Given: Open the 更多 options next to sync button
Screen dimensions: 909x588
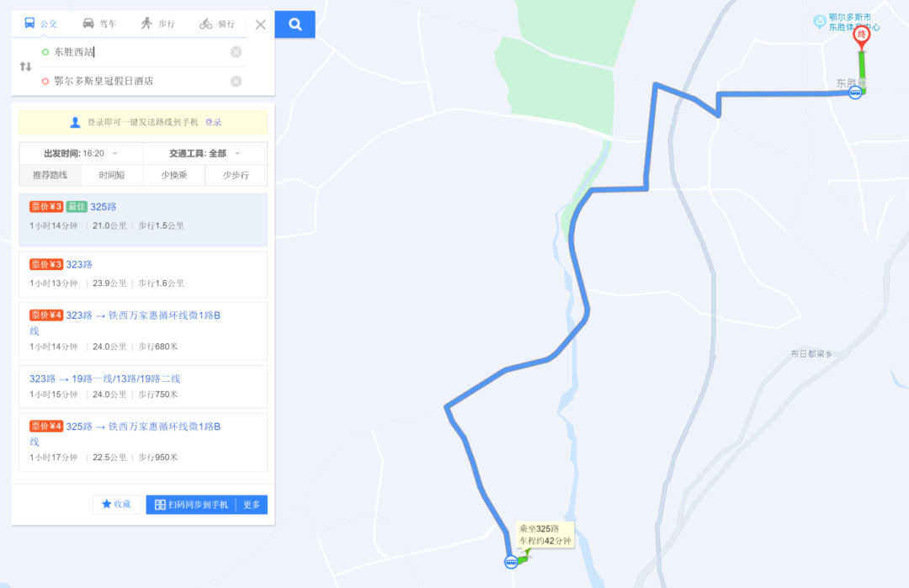Looking at the screenshot, I should (x=252, y=505).
